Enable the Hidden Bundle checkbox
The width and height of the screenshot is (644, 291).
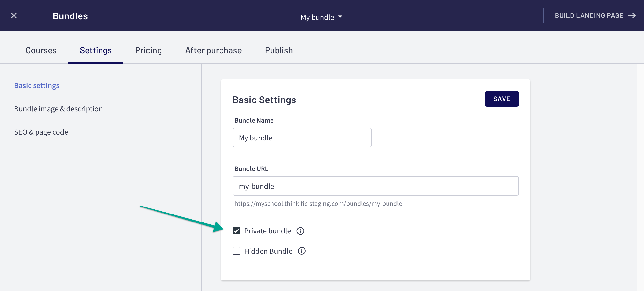236,251
